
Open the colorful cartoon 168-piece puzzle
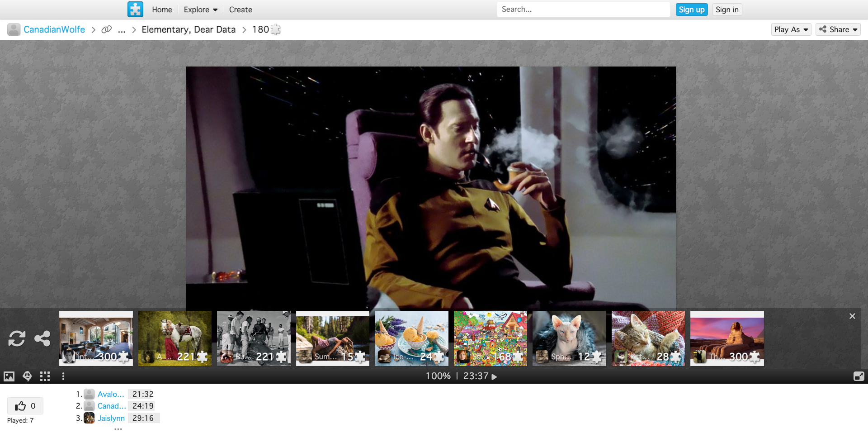point(491,338)
